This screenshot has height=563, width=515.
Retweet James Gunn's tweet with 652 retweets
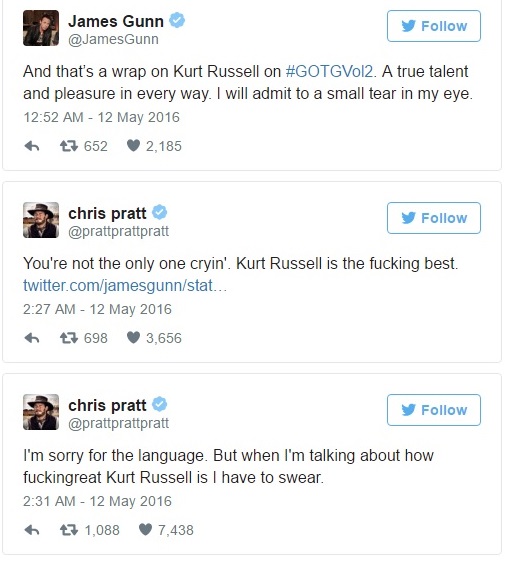click(x=68, y=146)
